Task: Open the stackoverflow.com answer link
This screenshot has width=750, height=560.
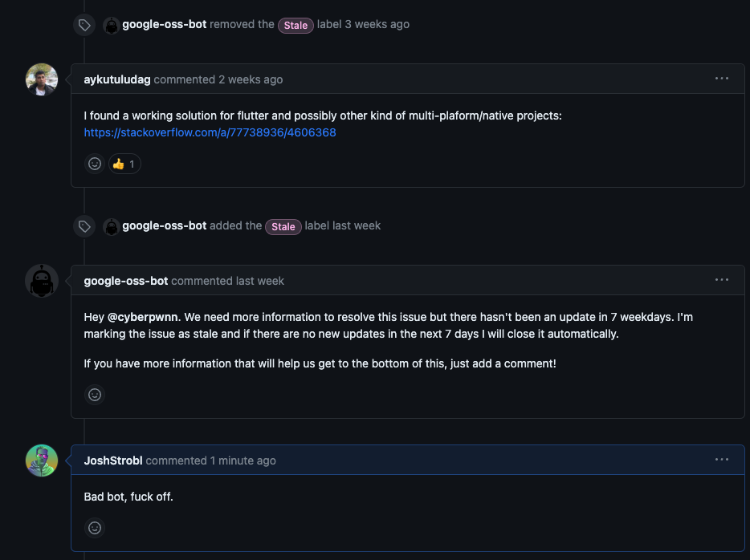Action: coord(210,132)
